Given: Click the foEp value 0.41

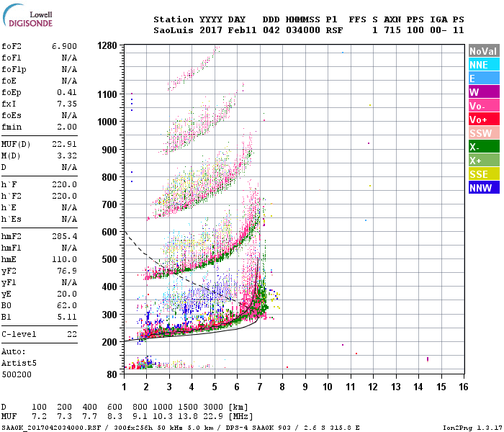Looking at the screenshot, I should [67, 93].
